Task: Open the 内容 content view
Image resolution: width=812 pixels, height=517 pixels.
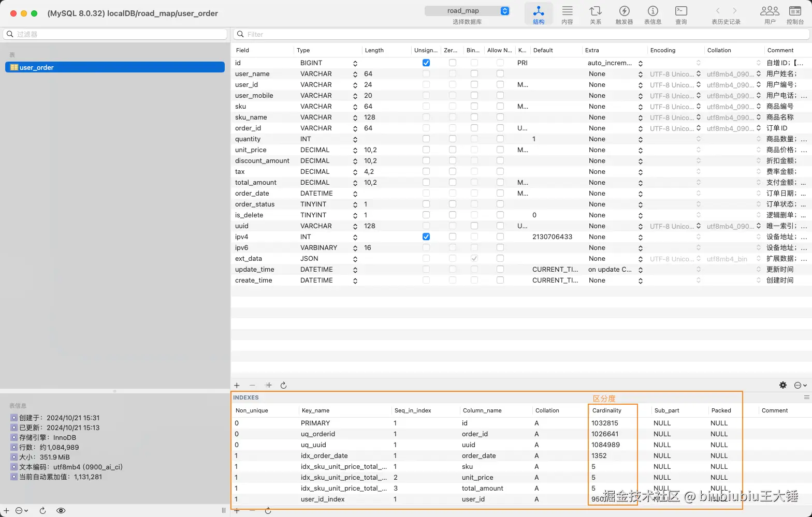Action: tap(567, 14)
